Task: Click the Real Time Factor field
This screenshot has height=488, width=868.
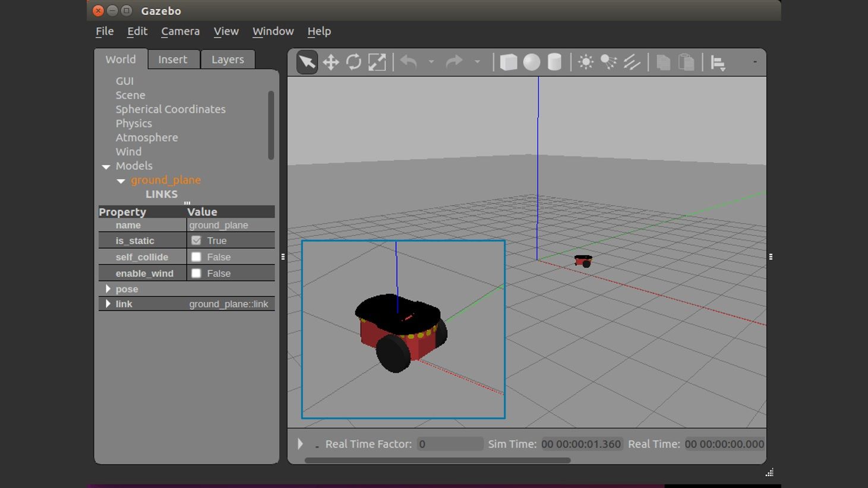Action: [x=450, y=443]
